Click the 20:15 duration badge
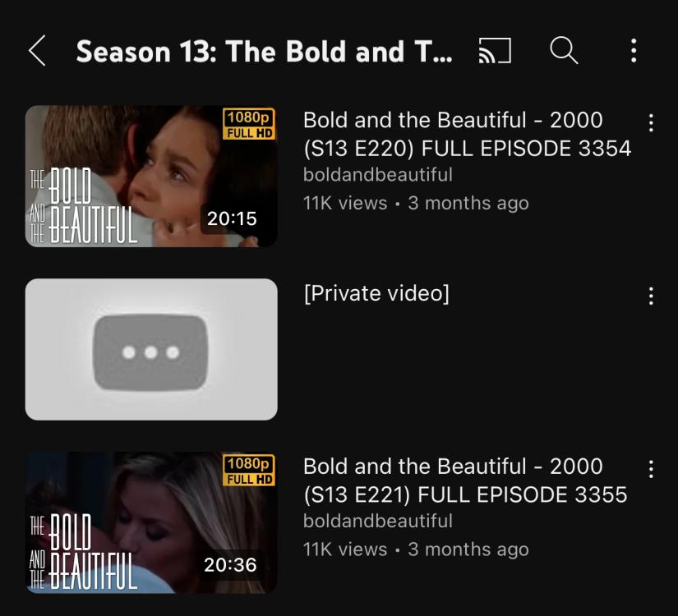678x616 pixels. 232,218
